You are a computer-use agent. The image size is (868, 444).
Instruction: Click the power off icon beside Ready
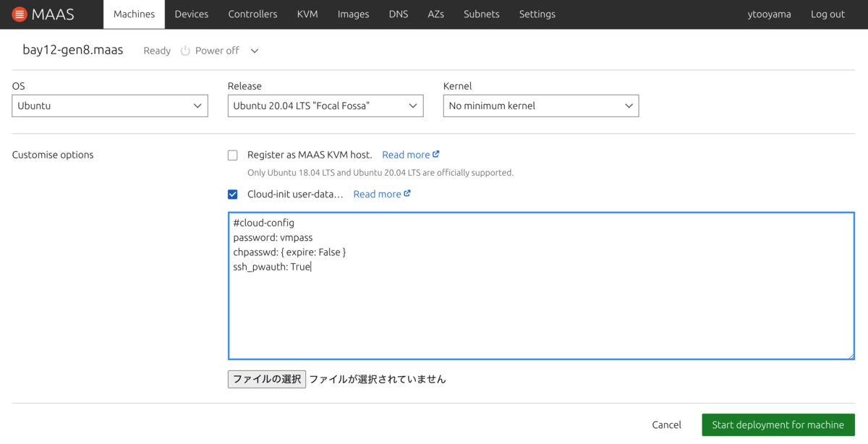point(185,51)
